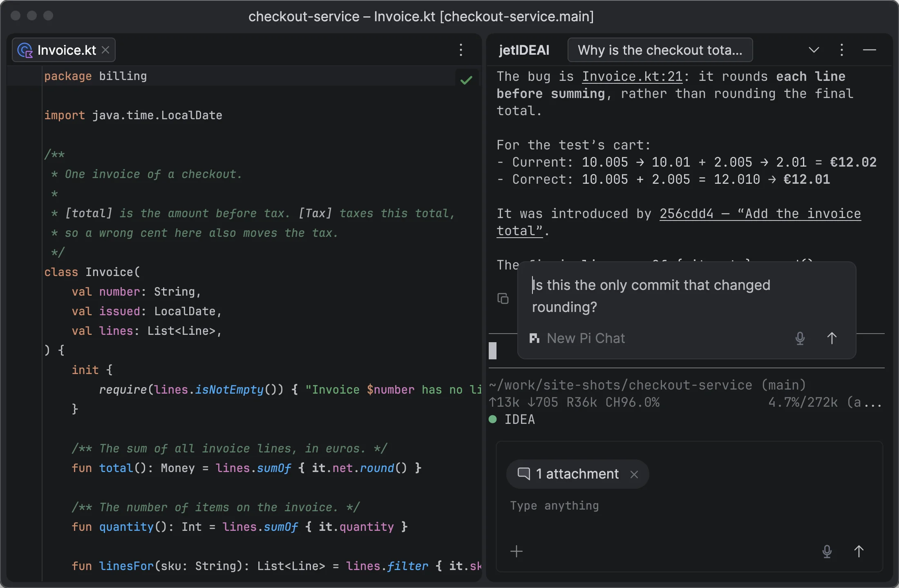Click the jetIDEAI panel title
This screenshot has height=588, width=899.
click(524, 50)
